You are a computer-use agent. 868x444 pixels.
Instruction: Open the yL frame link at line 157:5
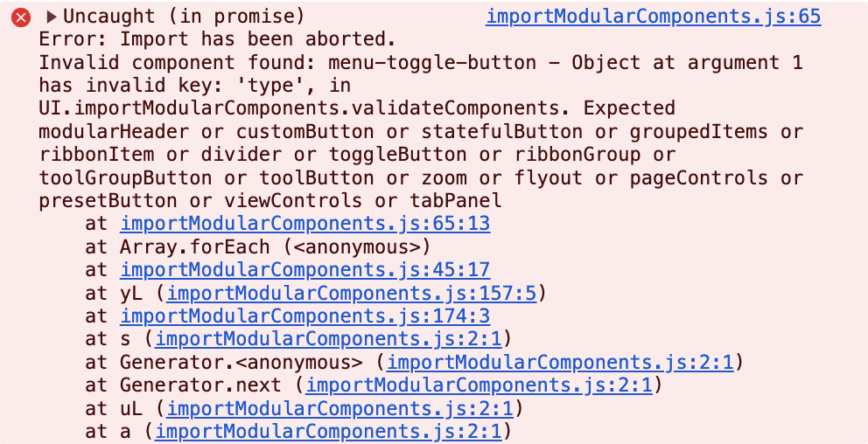tap(351, 292)
